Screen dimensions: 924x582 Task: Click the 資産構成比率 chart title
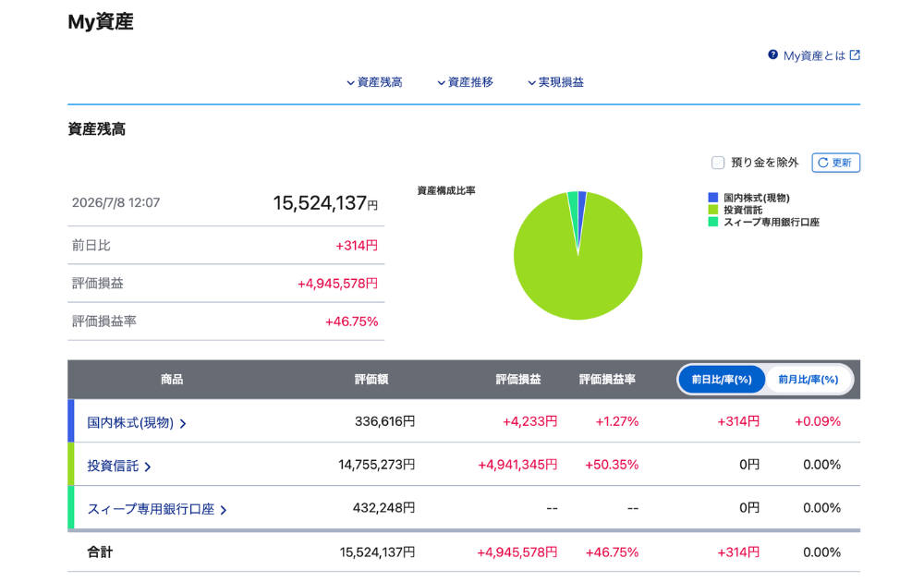click(x=446, y=190)
